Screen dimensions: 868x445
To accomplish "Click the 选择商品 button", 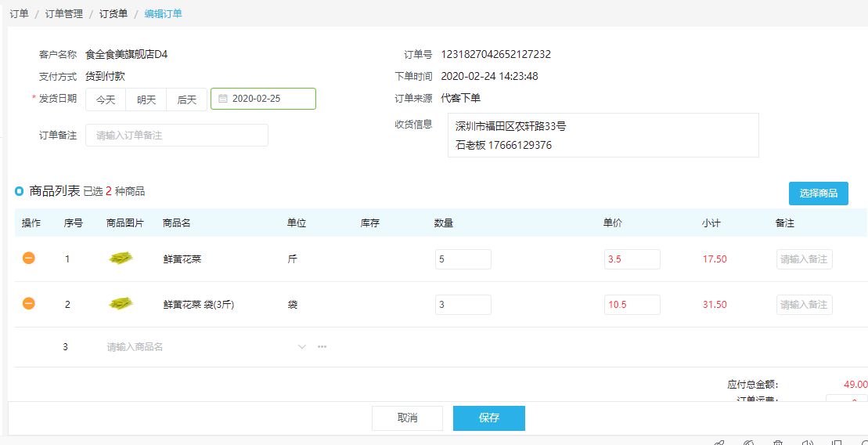I will 818,194.
